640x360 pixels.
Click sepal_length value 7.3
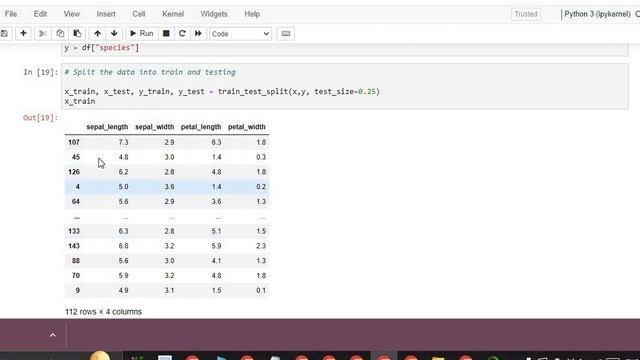[x=123, y=142]
